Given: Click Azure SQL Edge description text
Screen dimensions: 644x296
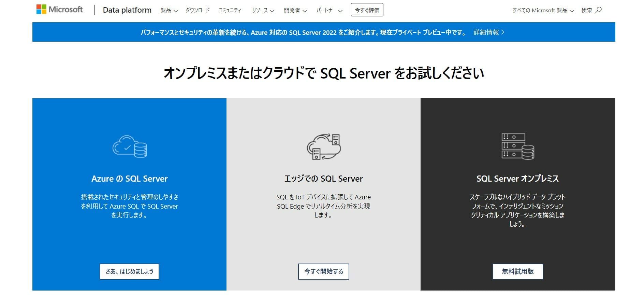Looking at the screenshot, I should 324,206.
